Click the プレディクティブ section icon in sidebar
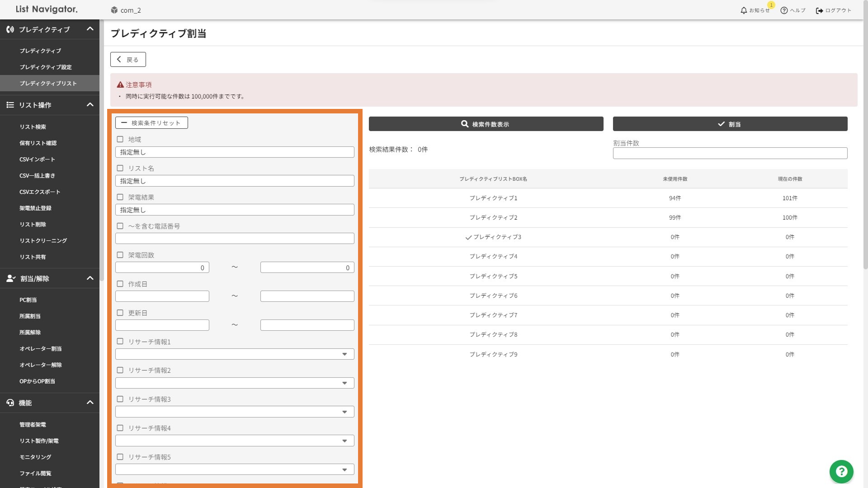Viewport: 868px width, 488px height. [10, 29]
